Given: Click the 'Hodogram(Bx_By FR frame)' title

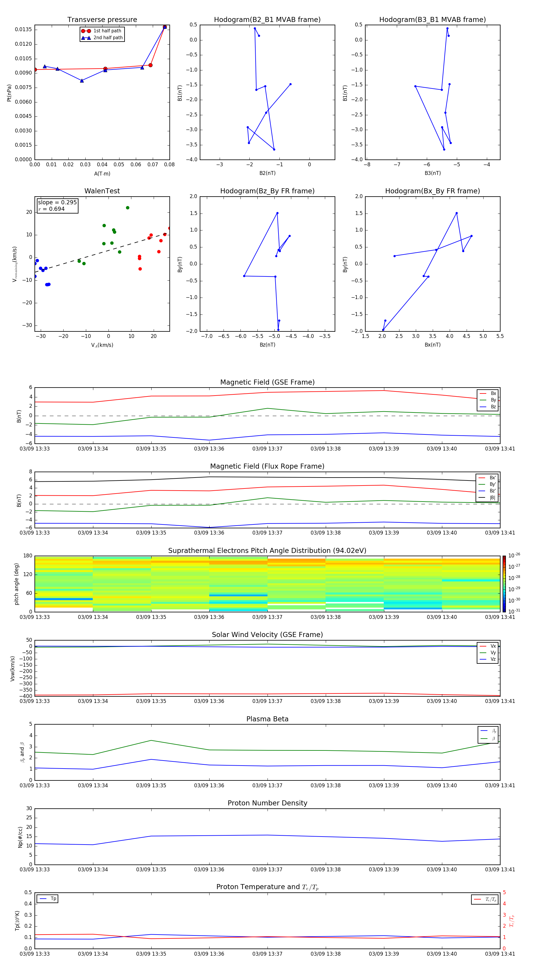Looking at the screenshot, I should pyautogui.click(x=432, y=191).
